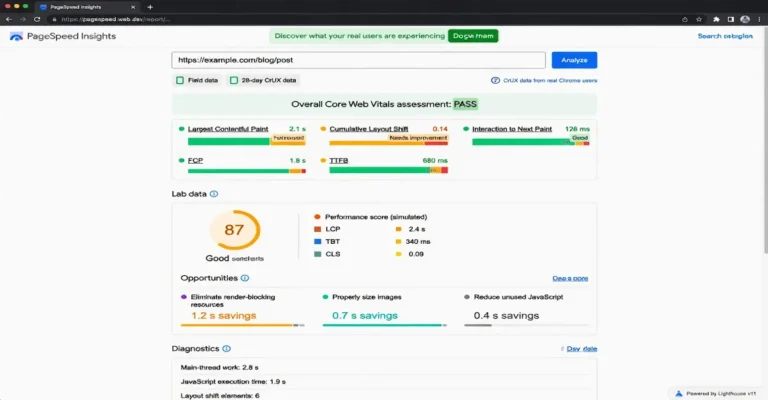768x400 pixels.
Task: Click the Lighthouse icon in the footer badge
Action: click(x=678, y=393)
